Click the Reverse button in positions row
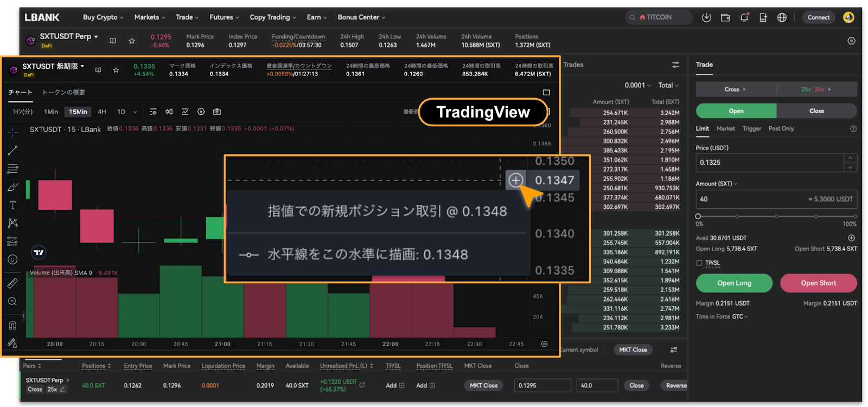This screenshot has height=407, width=868. pos(675,385)
